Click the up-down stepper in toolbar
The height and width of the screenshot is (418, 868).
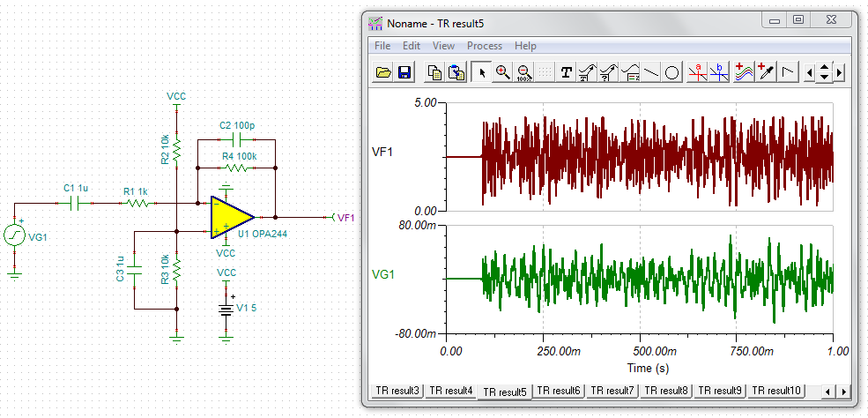[x=825, y=72]
